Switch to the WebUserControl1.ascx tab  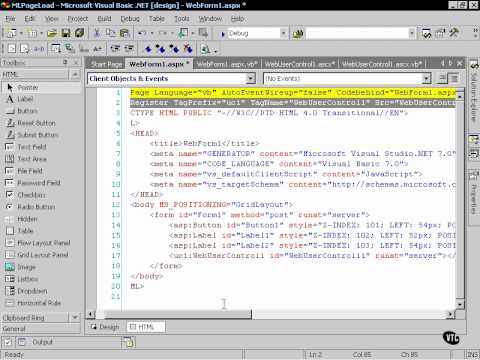tap(299, 64)
